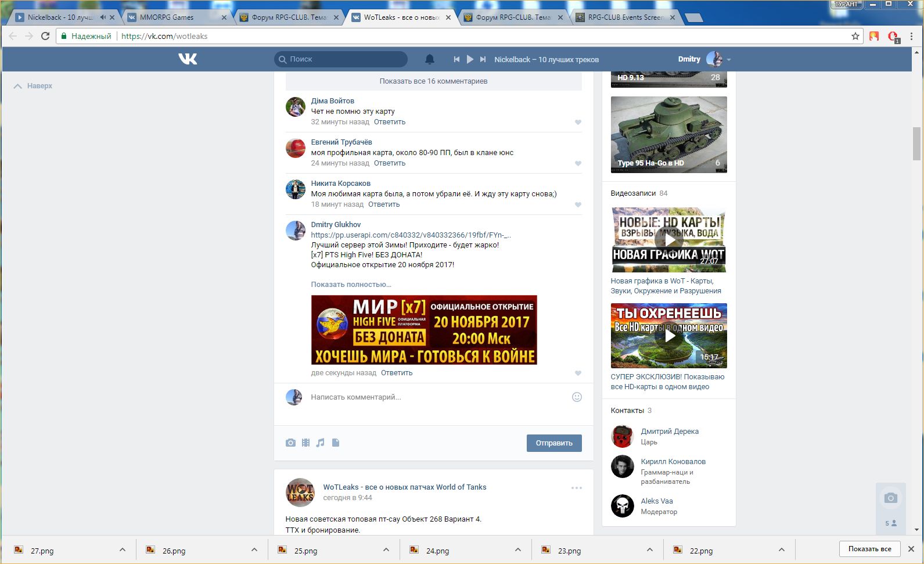
Task: Open Дмитрий Дерека contact profile
Action: click(x=670, y=432)
